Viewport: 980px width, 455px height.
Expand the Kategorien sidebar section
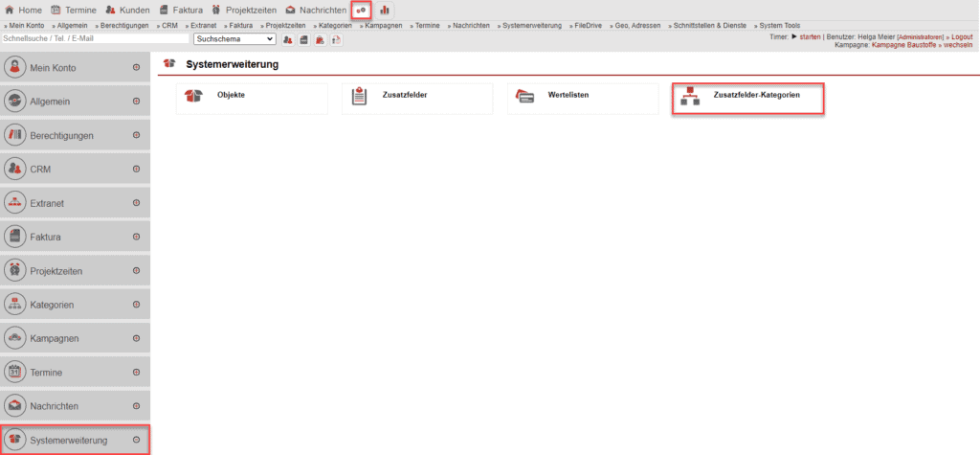click(136, 305)
